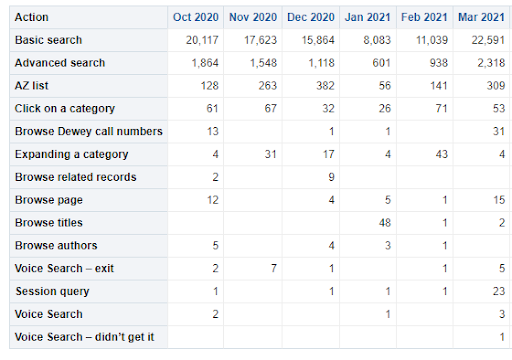Click the Advanced search value 938
512x360 pixels.
[438, 63]
